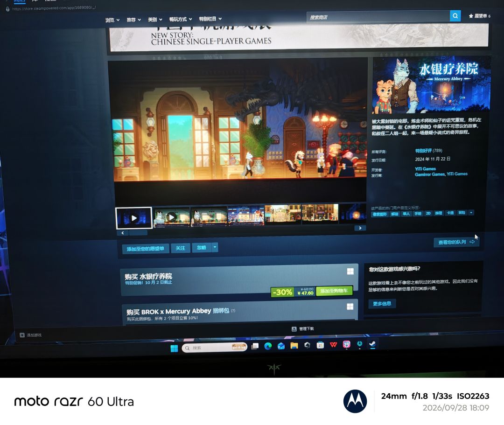Select the third screenshot thumbnail
The height and width of the screenshot is (425, 504).
pos(209,216)
